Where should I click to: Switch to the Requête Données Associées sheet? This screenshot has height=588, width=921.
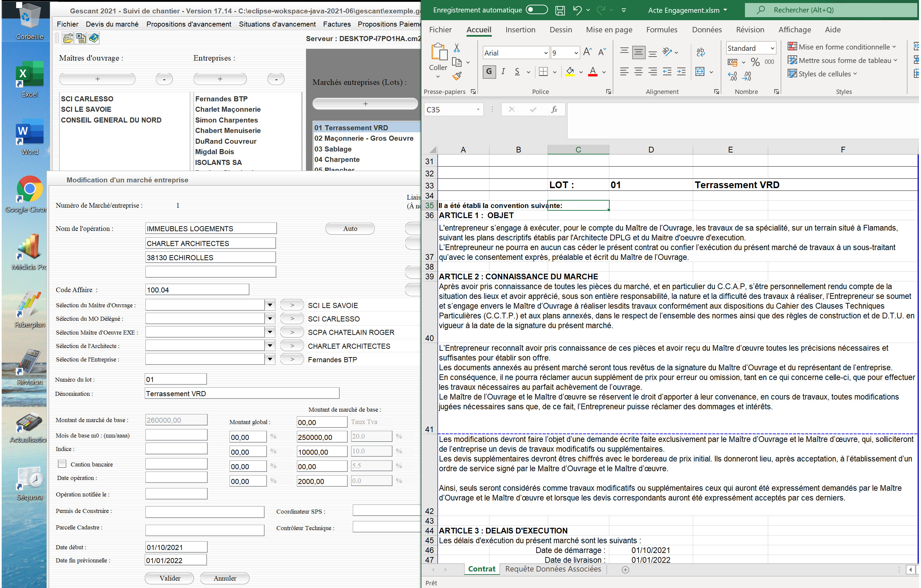tap(553, 569)
